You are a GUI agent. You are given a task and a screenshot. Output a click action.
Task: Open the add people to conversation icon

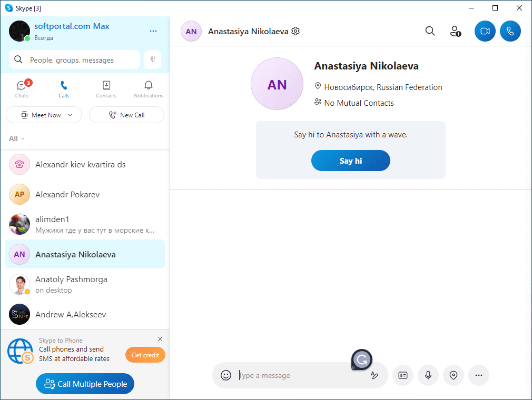point(455,31)
